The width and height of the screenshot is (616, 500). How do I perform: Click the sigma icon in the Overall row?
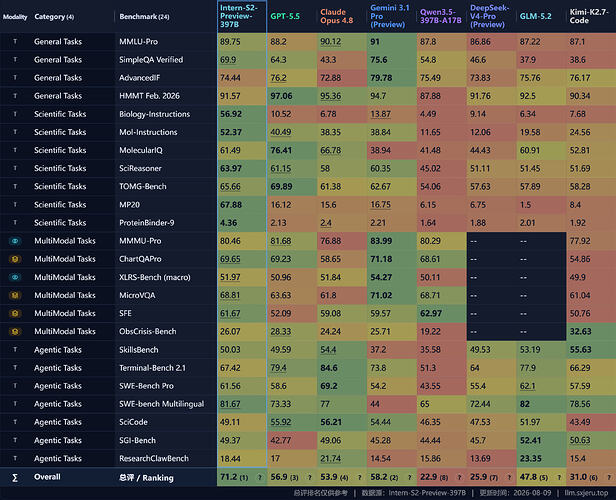click(15, 478)
